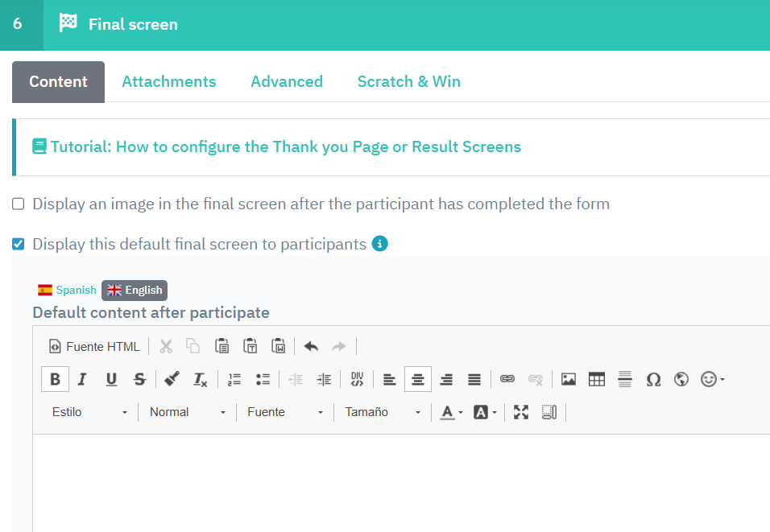This screenshot has width=770, height=532.
Task: Insert a special character (Omega icon)
Action: pos(653,379)
